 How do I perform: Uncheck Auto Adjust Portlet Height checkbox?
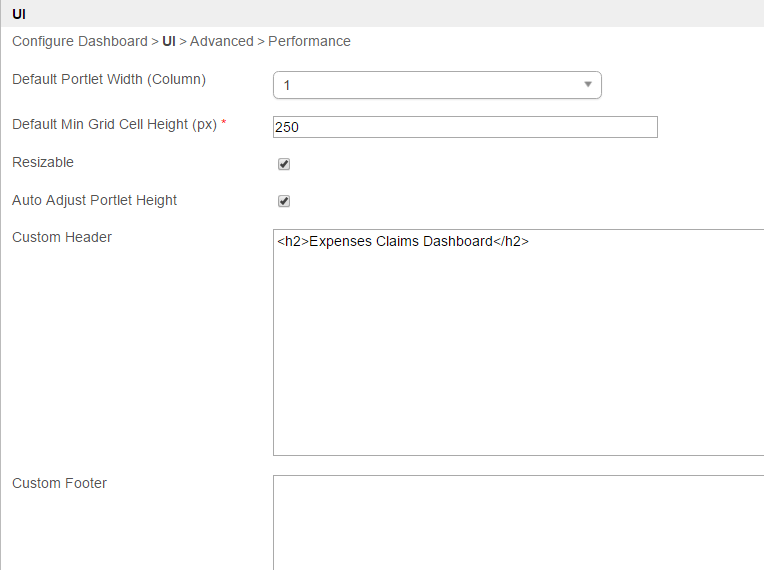284,201
